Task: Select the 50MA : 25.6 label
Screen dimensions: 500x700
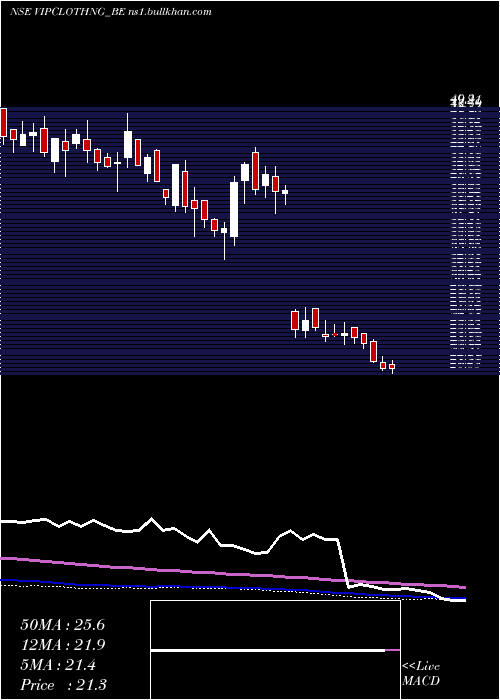Action: click(62, 625)
